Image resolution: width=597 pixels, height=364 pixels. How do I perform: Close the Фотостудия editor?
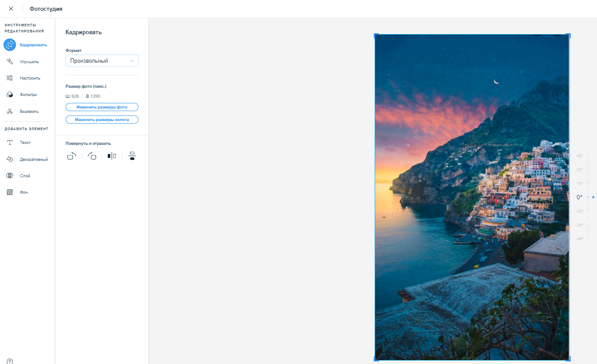tap(11, 9)
